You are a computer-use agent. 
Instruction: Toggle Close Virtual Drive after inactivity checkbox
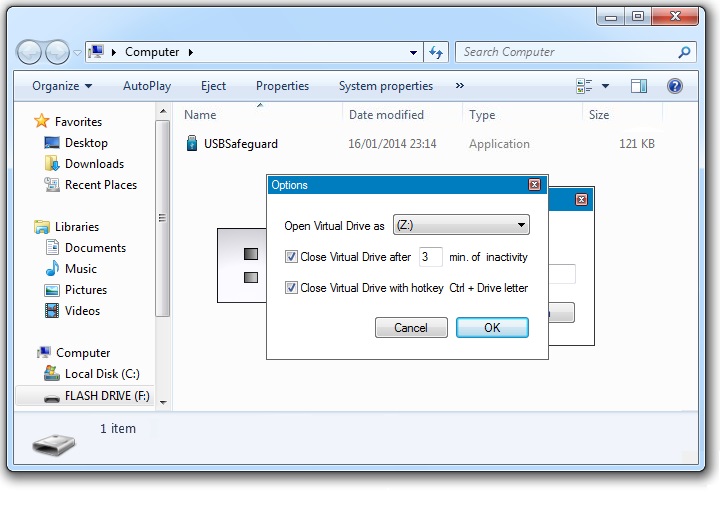291,256
